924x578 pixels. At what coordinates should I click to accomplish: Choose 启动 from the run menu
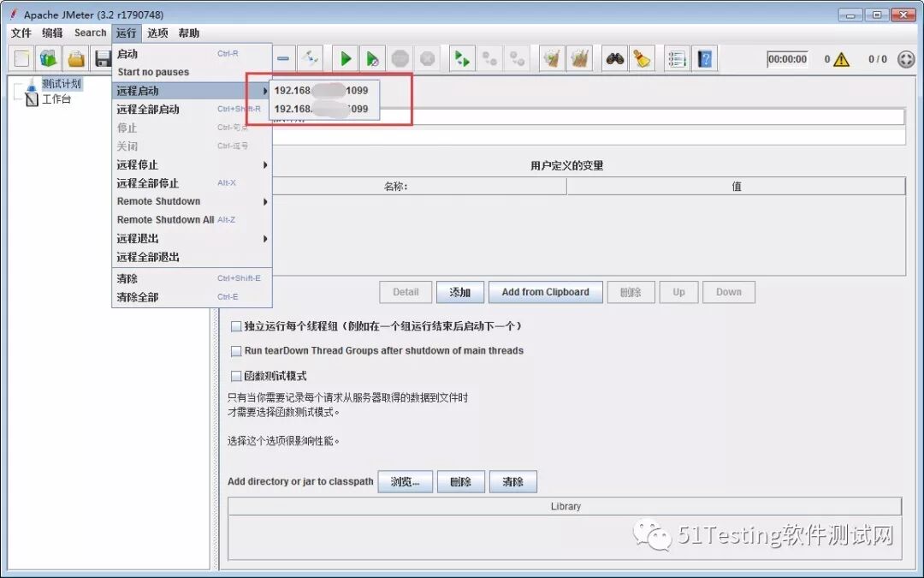[x=192, y=54]
